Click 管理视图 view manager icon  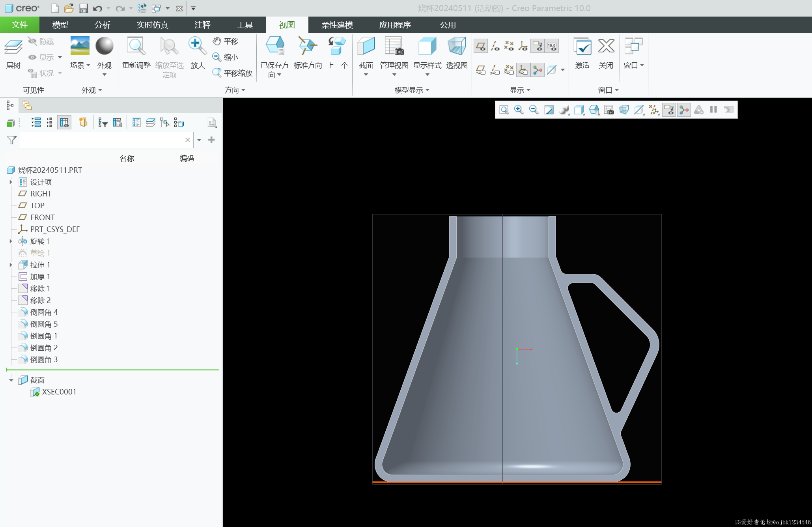point(394,46)
